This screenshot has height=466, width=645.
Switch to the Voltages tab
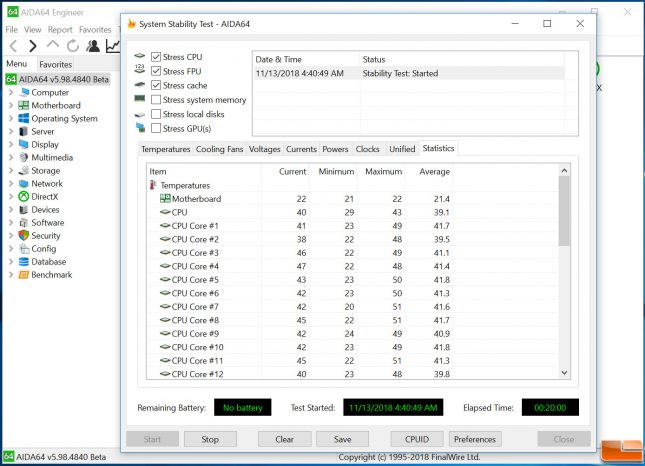pos(264,149)
